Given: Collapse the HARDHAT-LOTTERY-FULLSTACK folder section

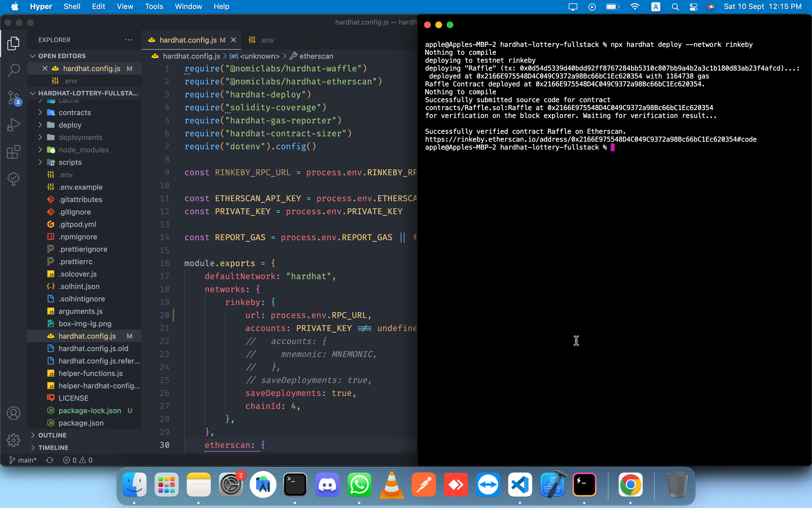Looking at the screenshot, I should pyautogui.click(x=84, y=93).
